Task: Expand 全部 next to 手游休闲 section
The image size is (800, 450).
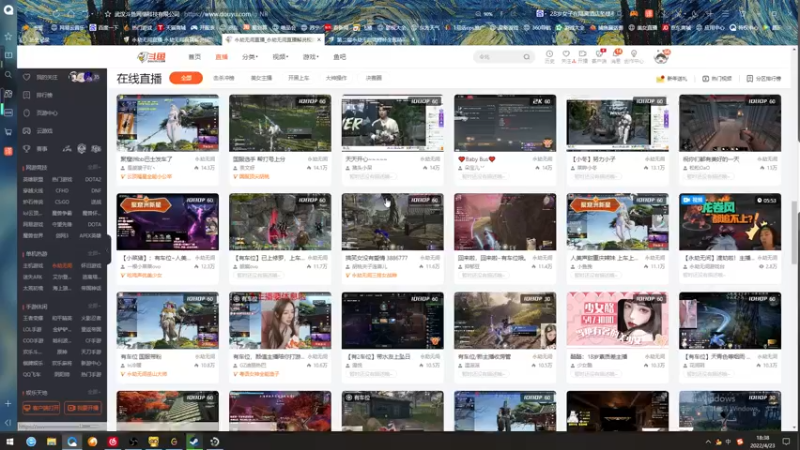Action: [x=94, y=306]
